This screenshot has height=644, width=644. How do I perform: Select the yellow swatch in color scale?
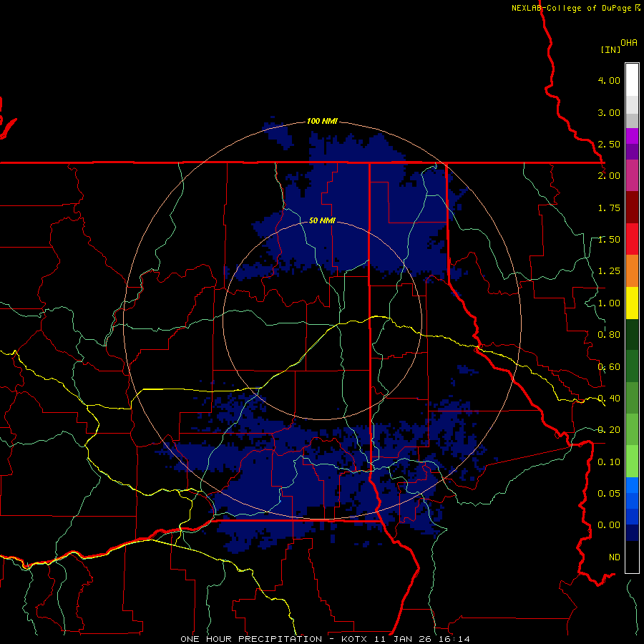tap(632, 303)
